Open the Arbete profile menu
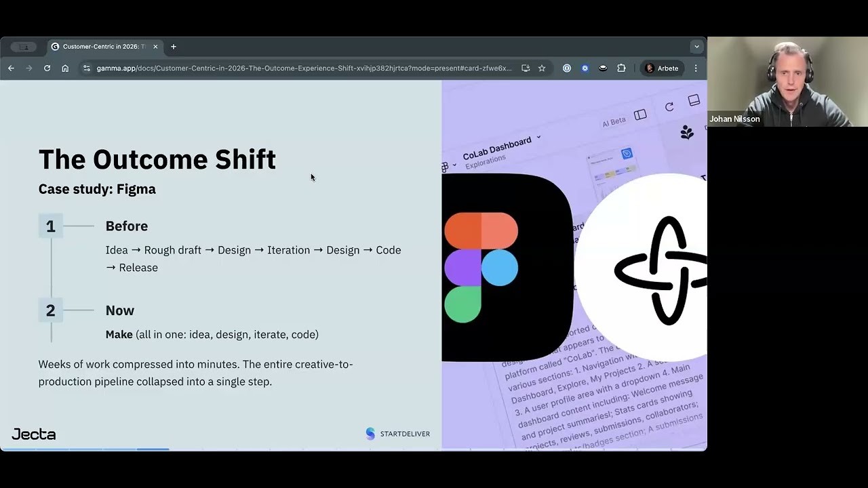Screen dimensions: 868x488 point(662,68)
